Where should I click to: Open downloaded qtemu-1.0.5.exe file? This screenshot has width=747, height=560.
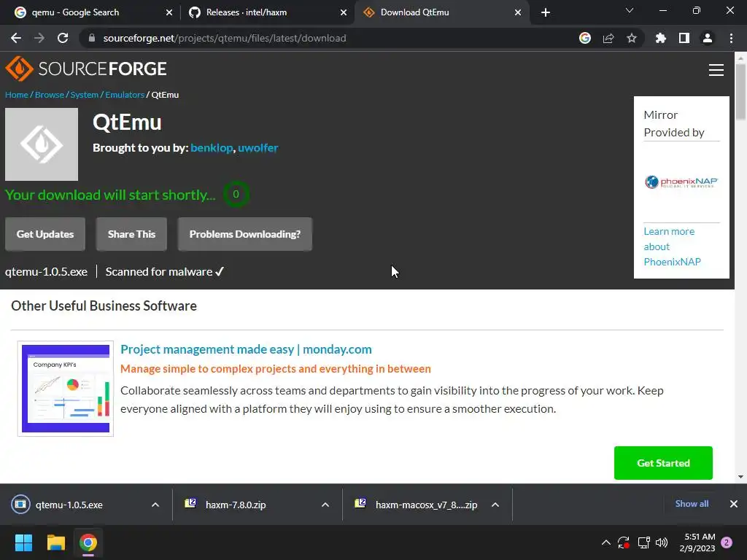(69, 505)
